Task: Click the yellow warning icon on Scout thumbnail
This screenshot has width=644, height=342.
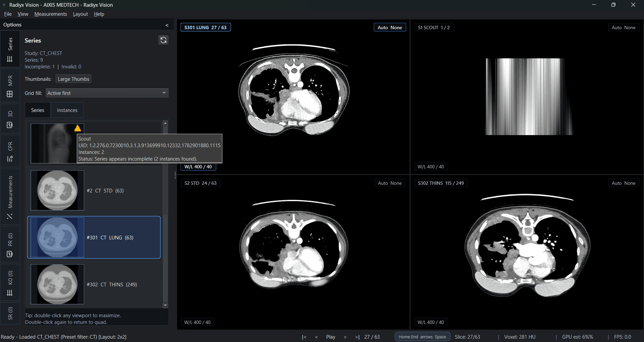Action: click(x=77, y=128)
